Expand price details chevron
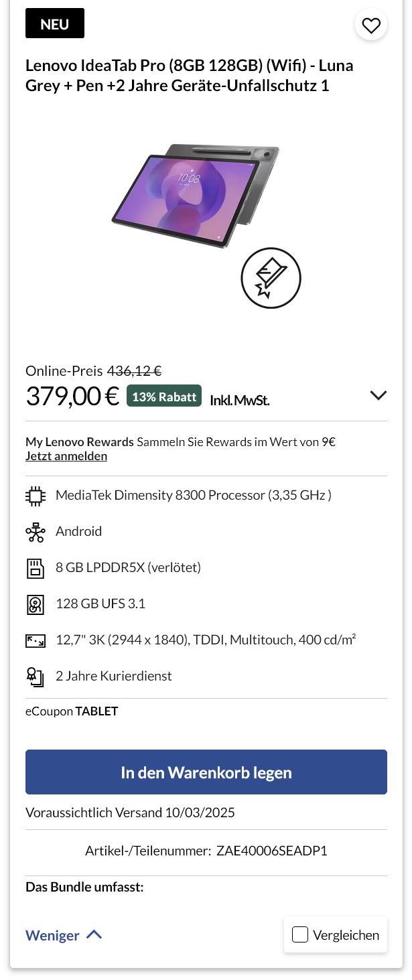This screenshot has height=980, width=412. (379, 395)
